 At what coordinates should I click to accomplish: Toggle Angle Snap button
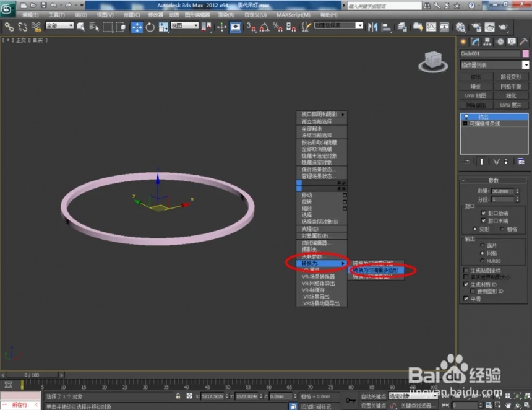click(x=264, y=27)
